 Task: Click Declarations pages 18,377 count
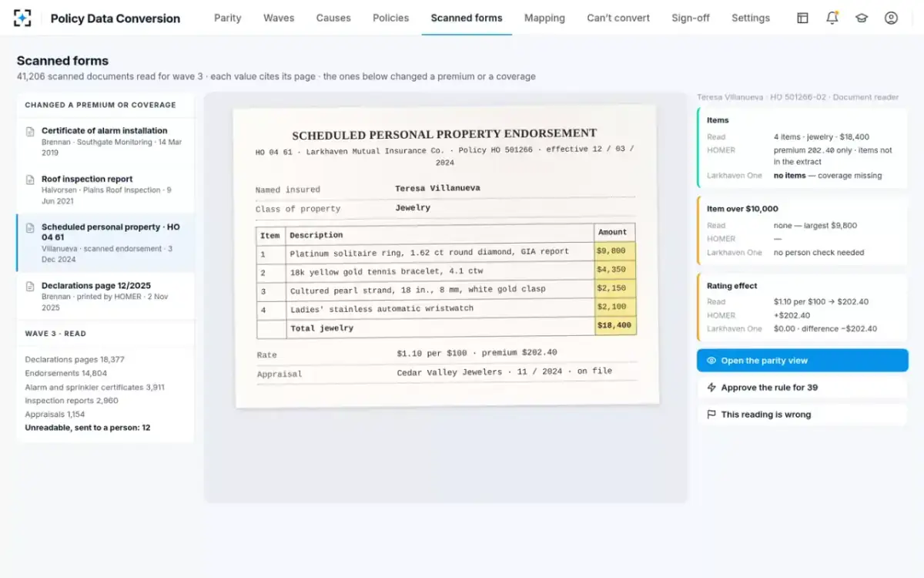(x=75, y=360)
